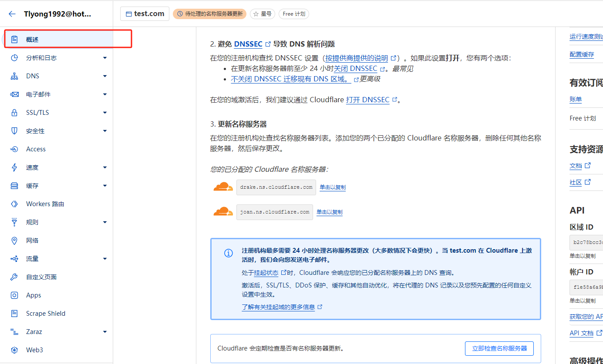Click the 账单 link in right panel
Image resolution: width=603 pixels, height=364 pixels.
(x=576, y=99)
